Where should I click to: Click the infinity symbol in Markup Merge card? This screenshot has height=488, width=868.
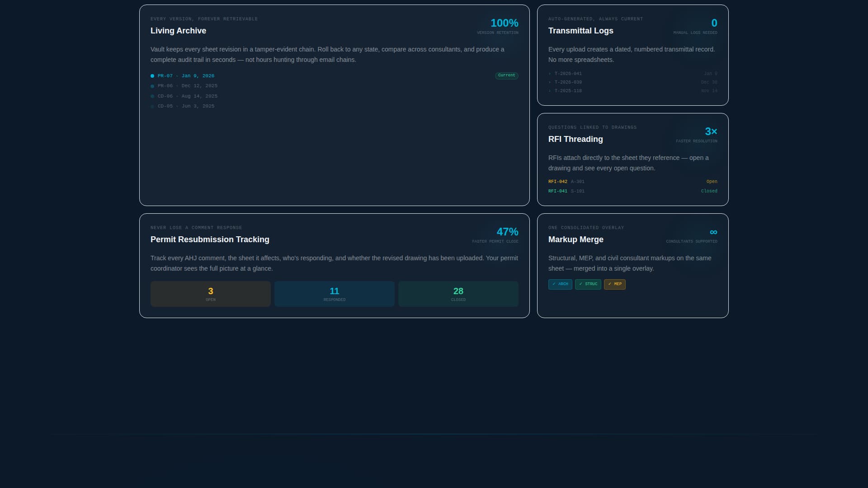713,232
